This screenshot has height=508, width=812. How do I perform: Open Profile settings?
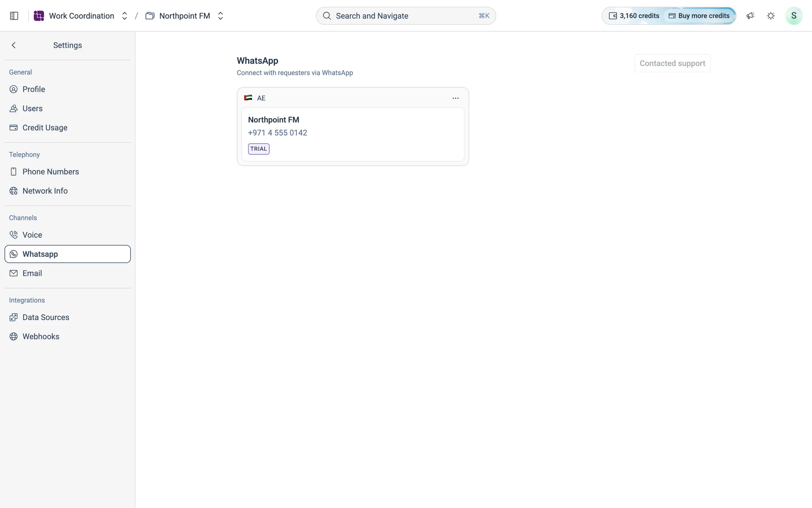point(67,89)
